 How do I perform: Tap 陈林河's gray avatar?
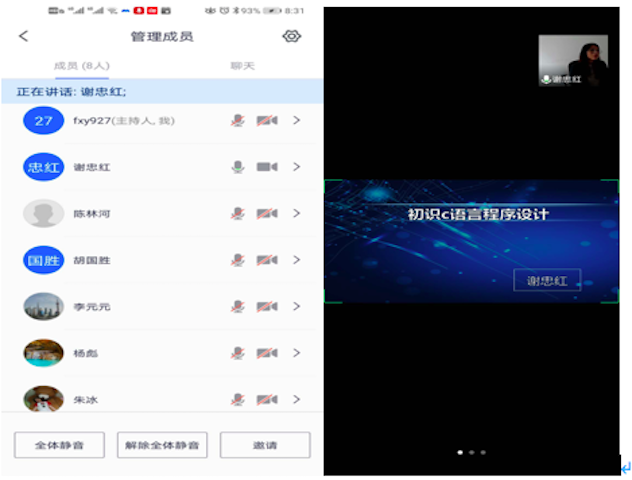(x=43, y=213)
